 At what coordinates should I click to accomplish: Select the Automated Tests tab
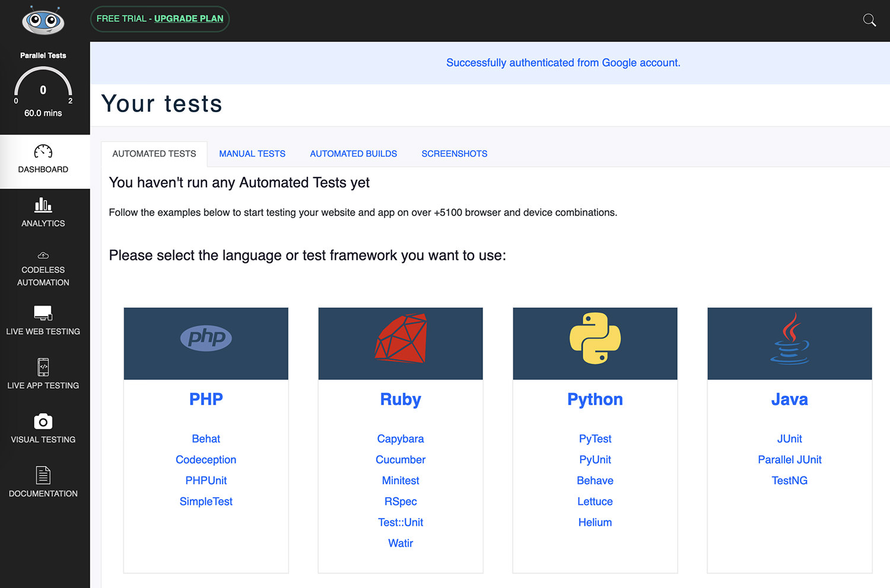point(154,154)
